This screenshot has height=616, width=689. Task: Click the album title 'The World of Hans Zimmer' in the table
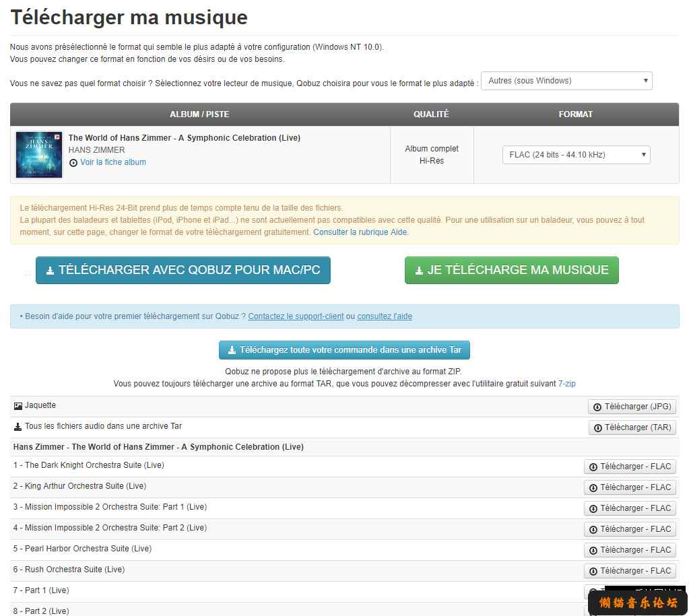[x=184, y=138]
